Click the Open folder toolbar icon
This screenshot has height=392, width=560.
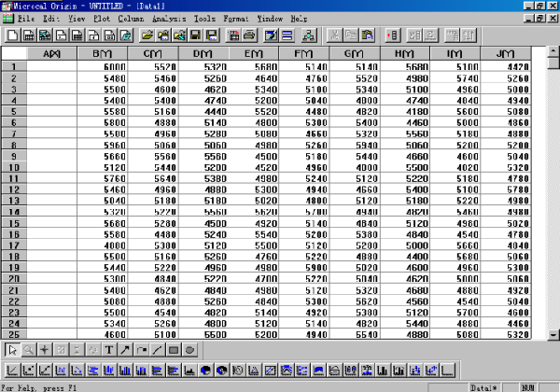(x=147, y=35)
